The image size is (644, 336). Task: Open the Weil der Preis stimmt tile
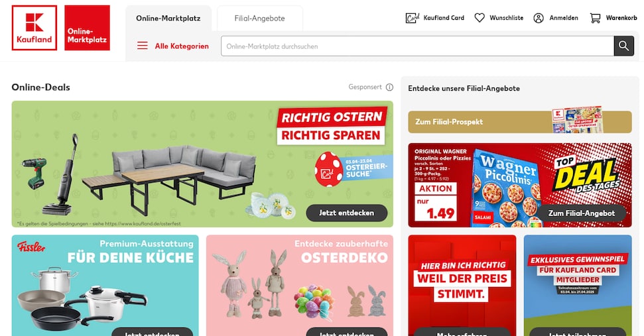[x=462, y=286]
